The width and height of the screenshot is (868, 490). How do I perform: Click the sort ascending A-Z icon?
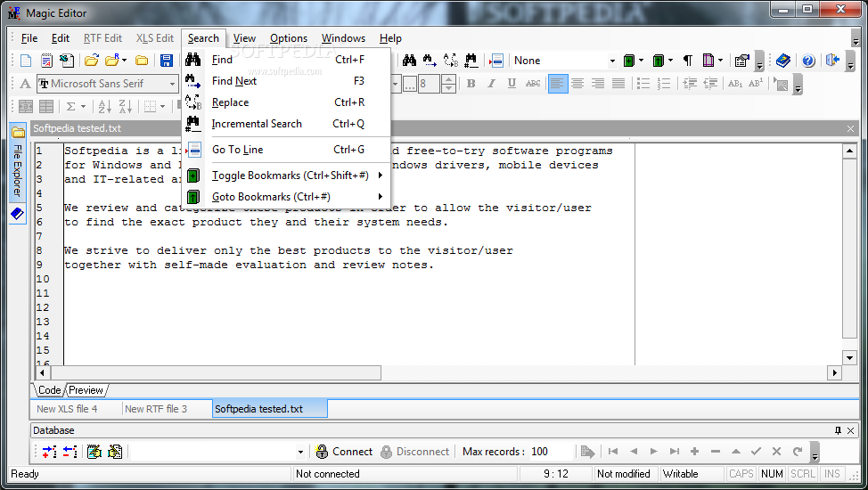click(x=104, y=106)
